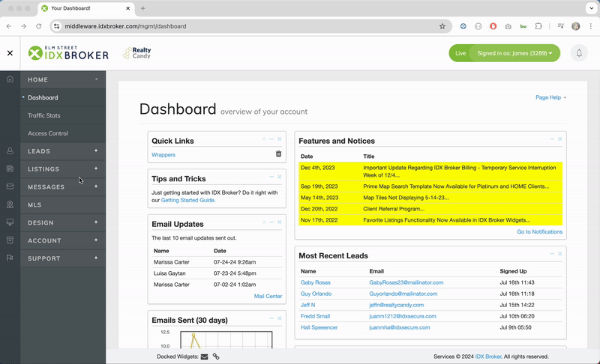Collapse the HOME menu section
Viewport: 600px width, 364px height.
96,79
